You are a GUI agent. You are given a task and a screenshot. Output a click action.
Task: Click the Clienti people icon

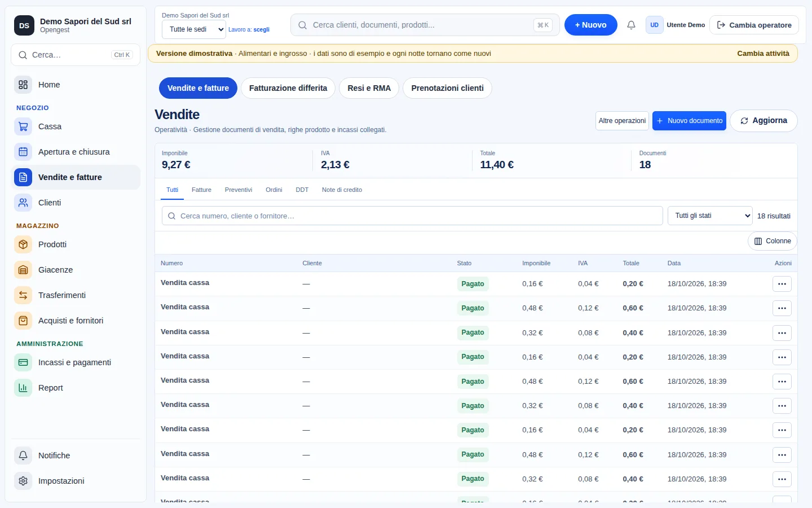23,203
